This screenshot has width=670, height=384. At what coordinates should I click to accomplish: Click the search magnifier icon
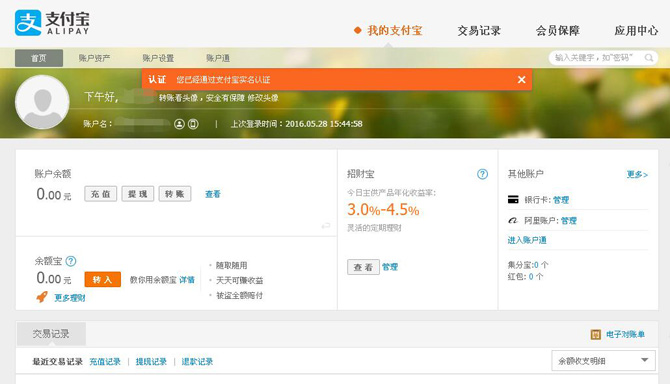pos(649,58)
